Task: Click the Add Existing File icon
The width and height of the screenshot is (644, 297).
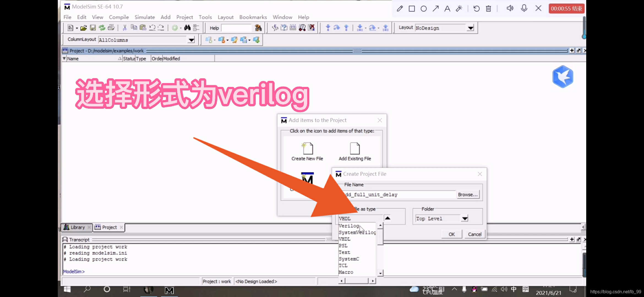Action: [355, 149]
